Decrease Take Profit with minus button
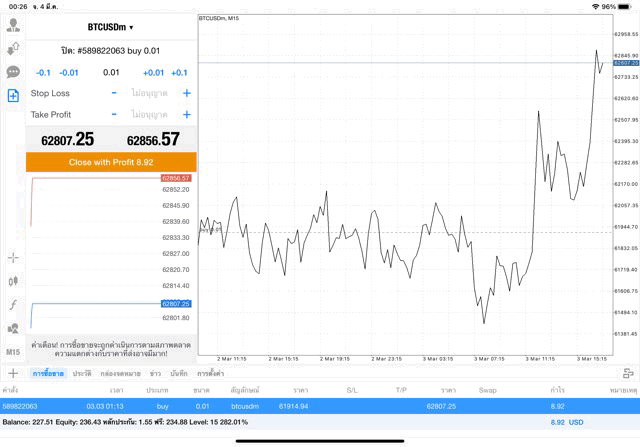The height and width of the screenshot is (447, 640). pos(114,115)
